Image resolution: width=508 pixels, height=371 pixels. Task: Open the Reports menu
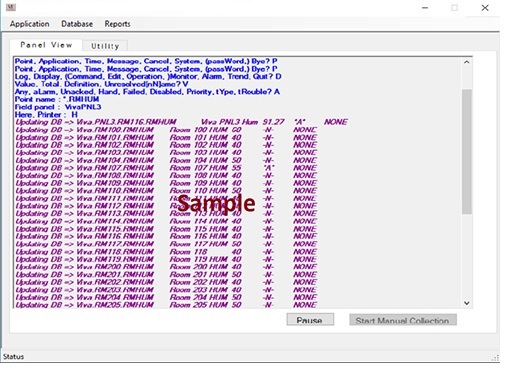(x=117, y=24)
